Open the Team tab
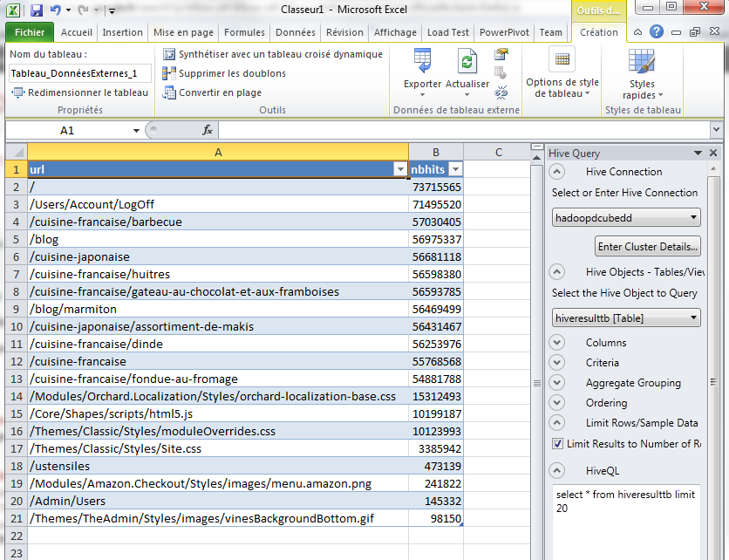 tap(550, 32)
